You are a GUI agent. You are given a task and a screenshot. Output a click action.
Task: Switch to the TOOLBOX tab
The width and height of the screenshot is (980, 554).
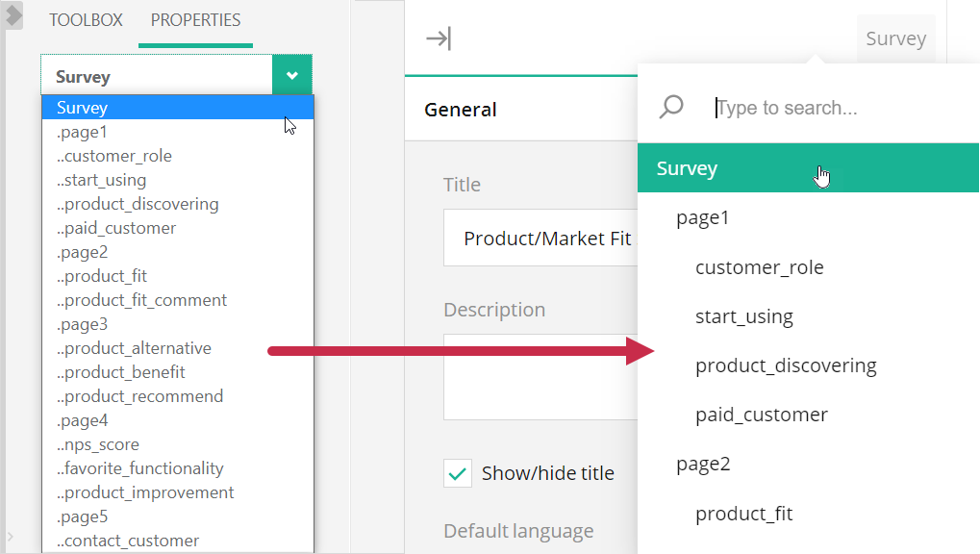pos(86,19)
